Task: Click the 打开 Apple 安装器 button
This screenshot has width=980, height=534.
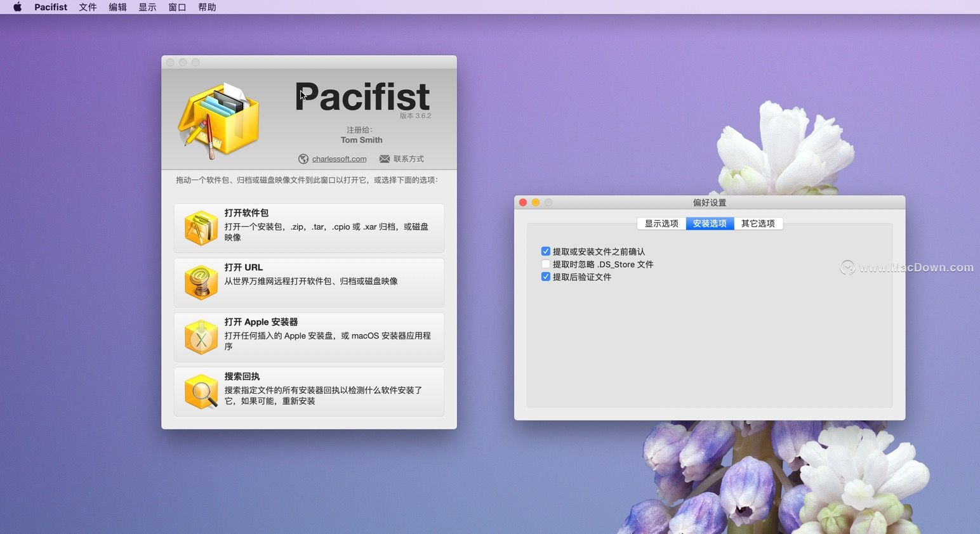Action: (x=309, y=337)
